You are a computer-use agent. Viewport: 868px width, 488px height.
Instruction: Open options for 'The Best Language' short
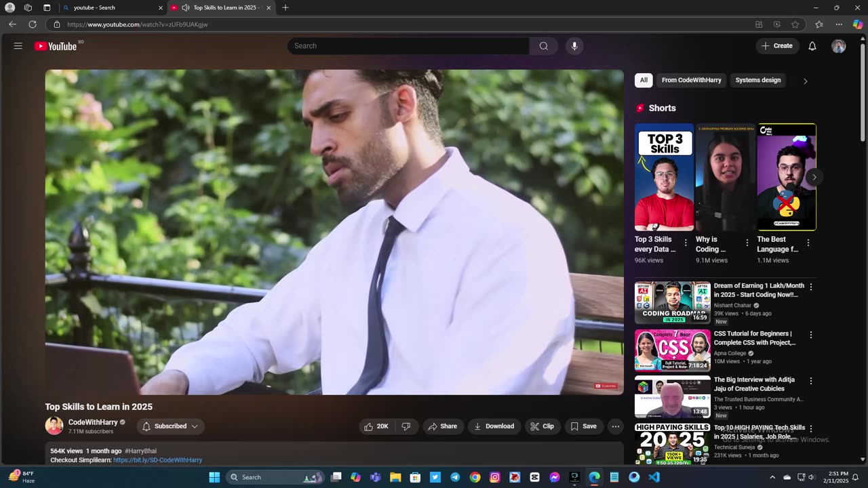pos(808,243)
